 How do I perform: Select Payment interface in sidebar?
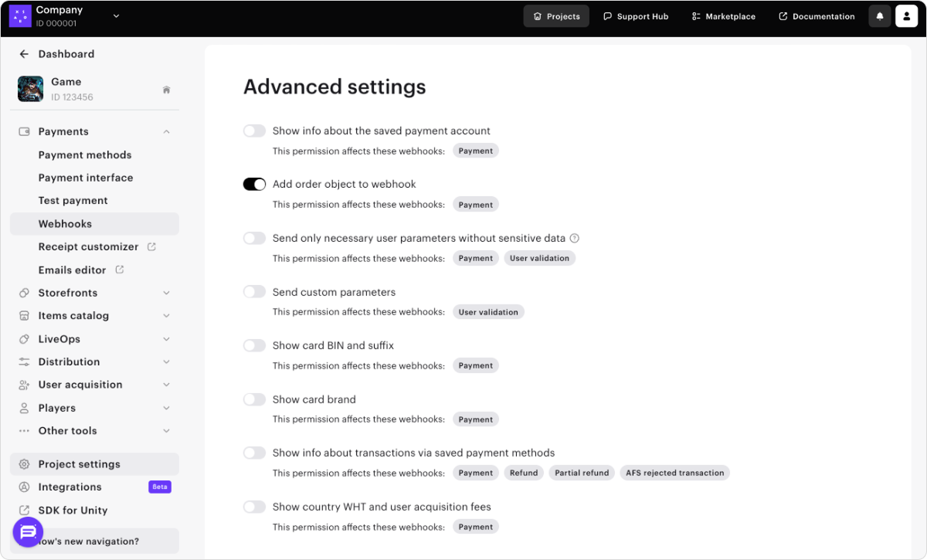click(86, 178)
